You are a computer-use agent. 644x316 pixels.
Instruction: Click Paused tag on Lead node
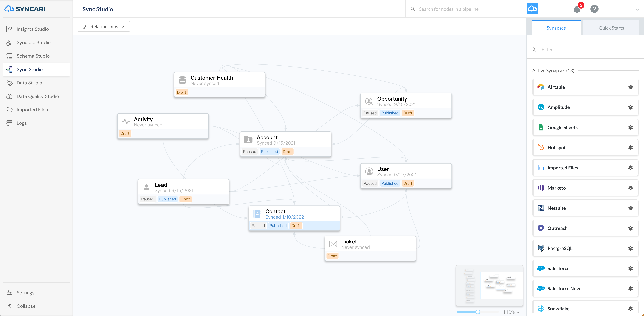tap(148, 199)
